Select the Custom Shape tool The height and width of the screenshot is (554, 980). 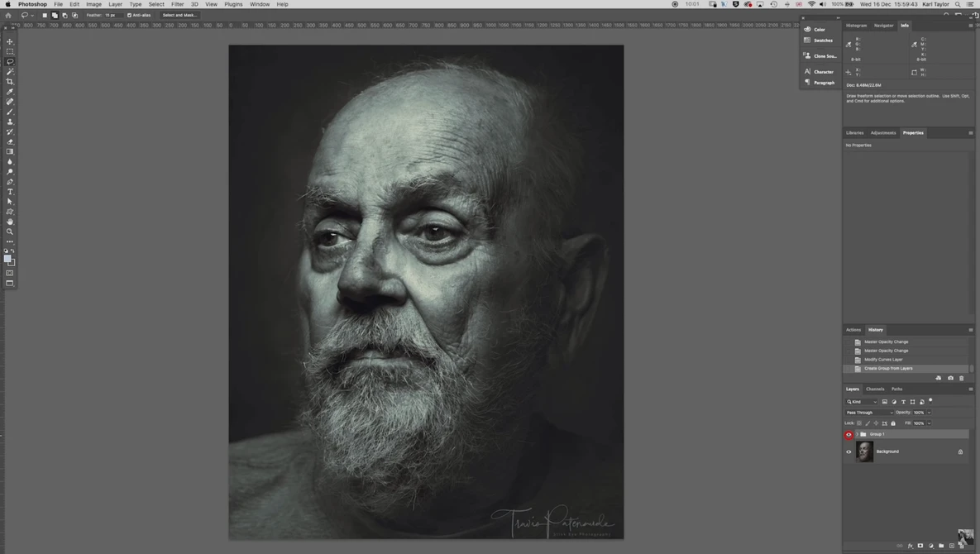tap(10, 212)
